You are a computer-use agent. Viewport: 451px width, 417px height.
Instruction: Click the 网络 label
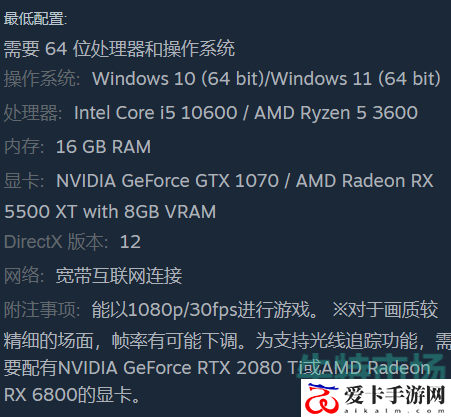[x=24, y=276]
